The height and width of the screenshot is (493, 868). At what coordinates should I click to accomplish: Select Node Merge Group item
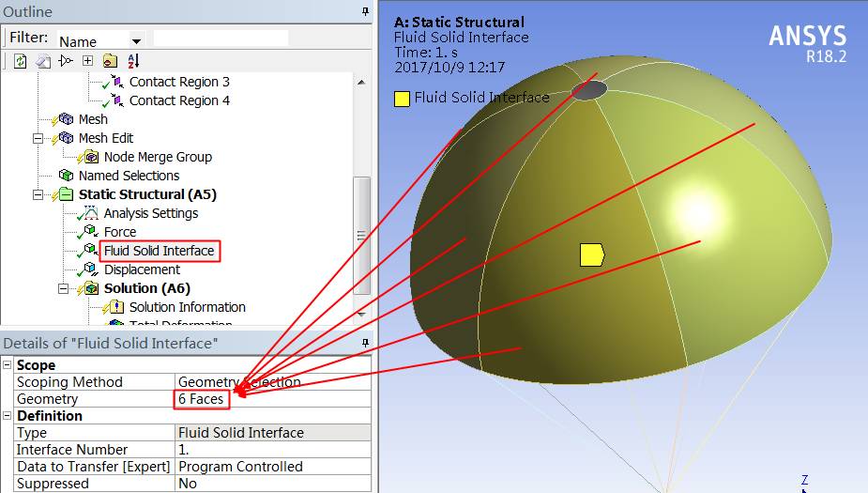pyautogui.click(x=158, y=158)
